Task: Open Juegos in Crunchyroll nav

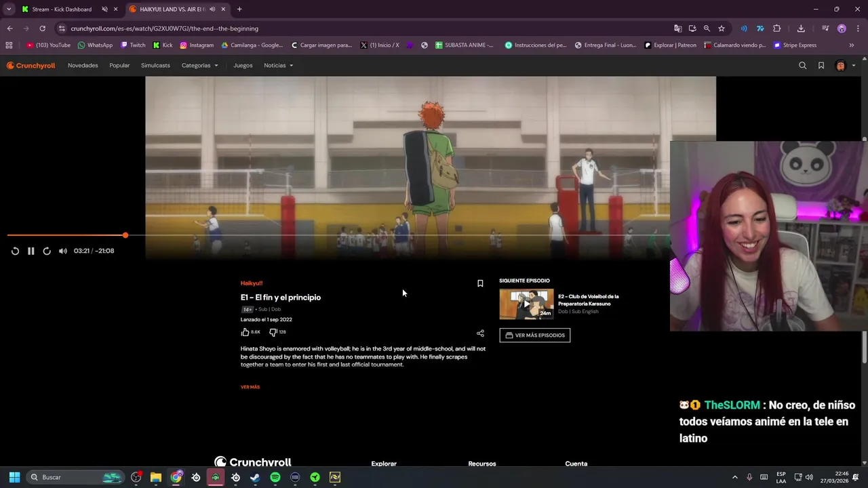Action: [243, 66]
